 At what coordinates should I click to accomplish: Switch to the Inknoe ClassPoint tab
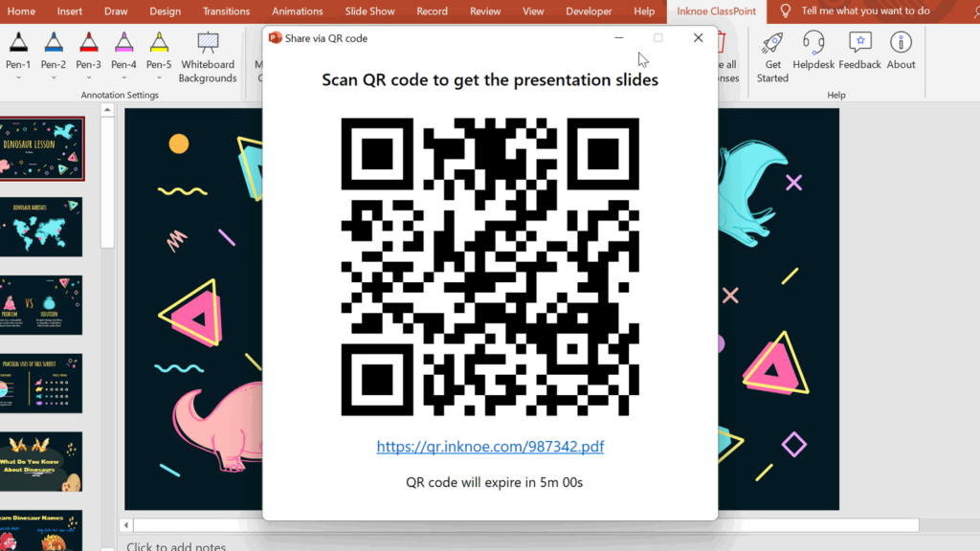point(716,11)
